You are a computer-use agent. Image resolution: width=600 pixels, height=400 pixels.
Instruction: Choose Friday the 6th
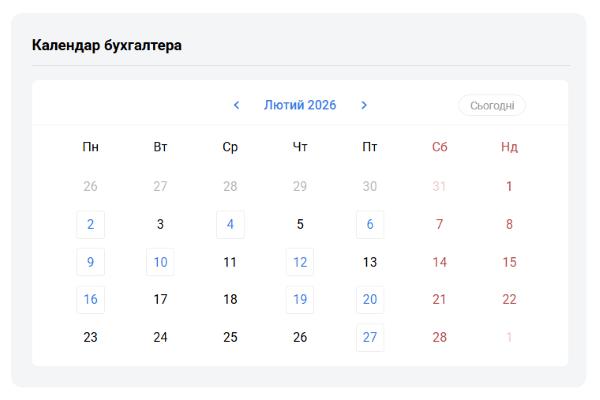point(370,224)
